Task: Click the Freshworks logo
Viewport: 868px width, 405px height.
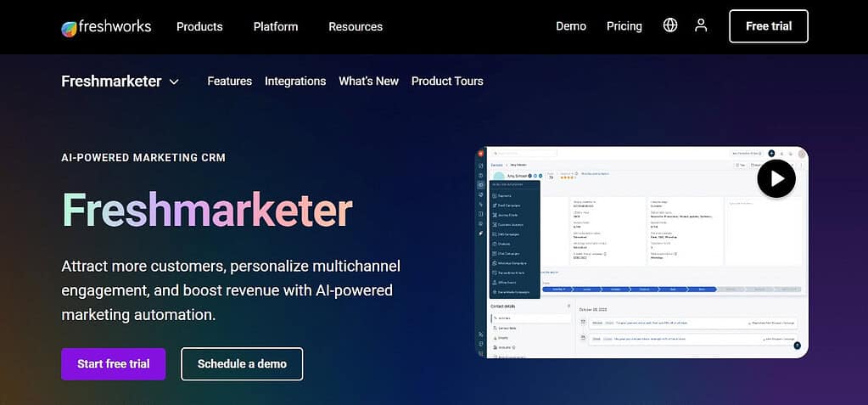Action: (106, 26)
